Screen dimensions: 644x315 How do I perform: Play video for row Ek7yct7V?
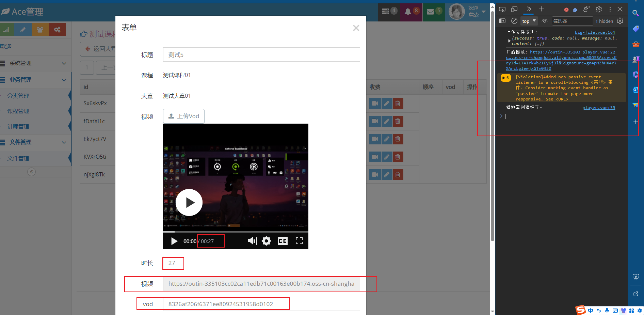coord(375,139)
